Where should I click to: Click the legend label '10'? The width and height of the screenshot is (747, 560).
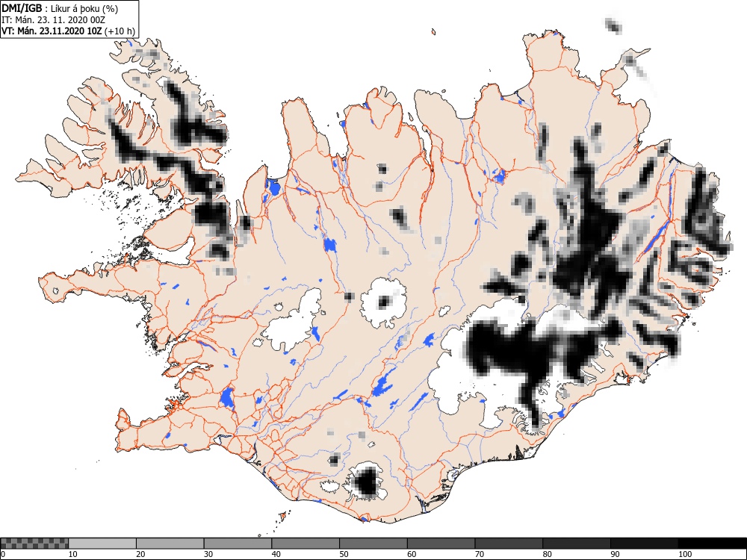tap(72, 554)
